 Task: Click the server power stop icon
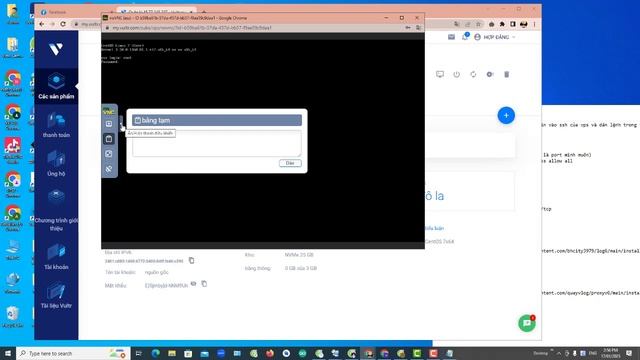click(x=456, y=74)
